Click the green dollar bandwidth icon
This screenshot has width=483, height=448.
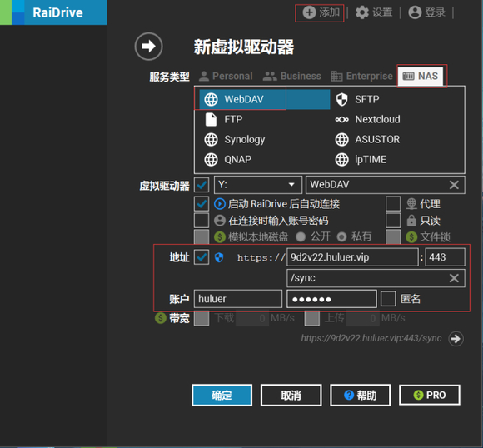pyautogui.click(x=161, y=318)
